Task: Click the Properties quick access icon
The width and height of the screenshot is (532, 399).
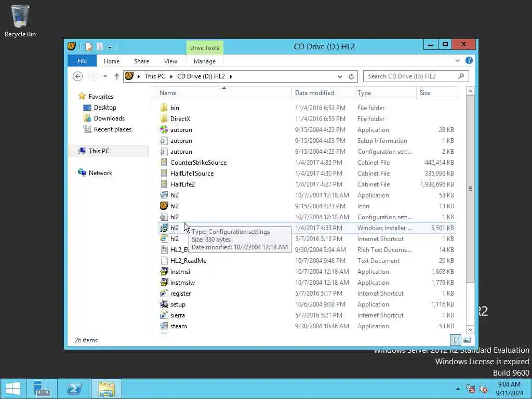Action: 88,47
